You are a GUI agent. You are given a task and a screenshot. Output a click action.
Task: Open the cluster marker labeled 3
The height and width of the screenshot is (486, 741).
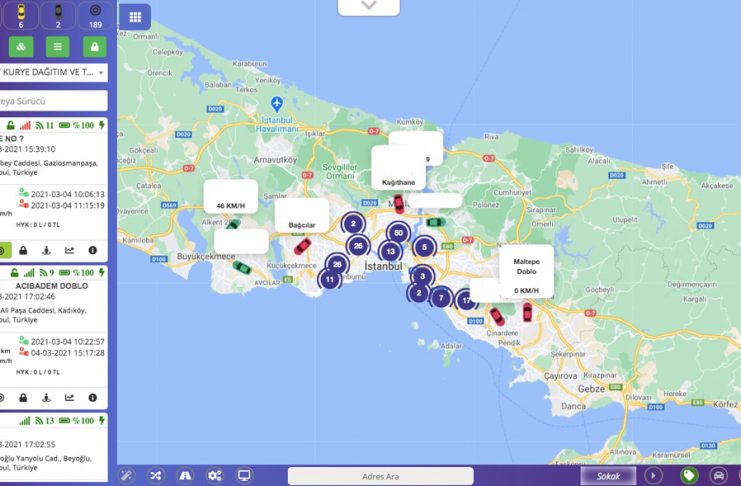(x=422, y=276)
